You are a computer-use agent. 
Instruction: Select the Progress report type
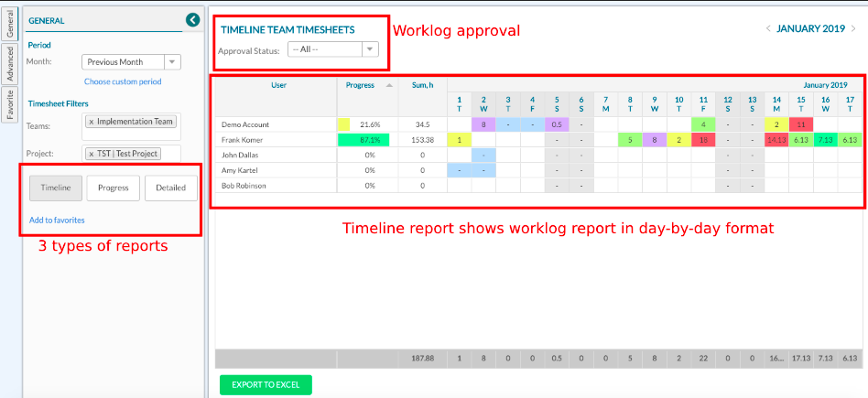click(x=113, y=188)
